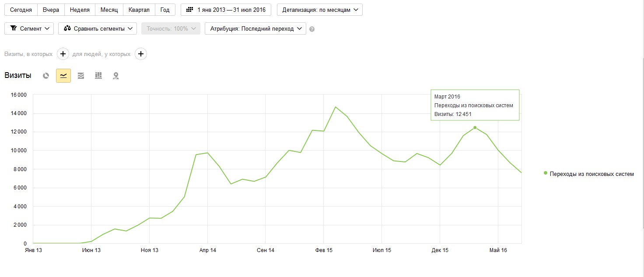Open the date range 1 янв 2013 picker

226,10
